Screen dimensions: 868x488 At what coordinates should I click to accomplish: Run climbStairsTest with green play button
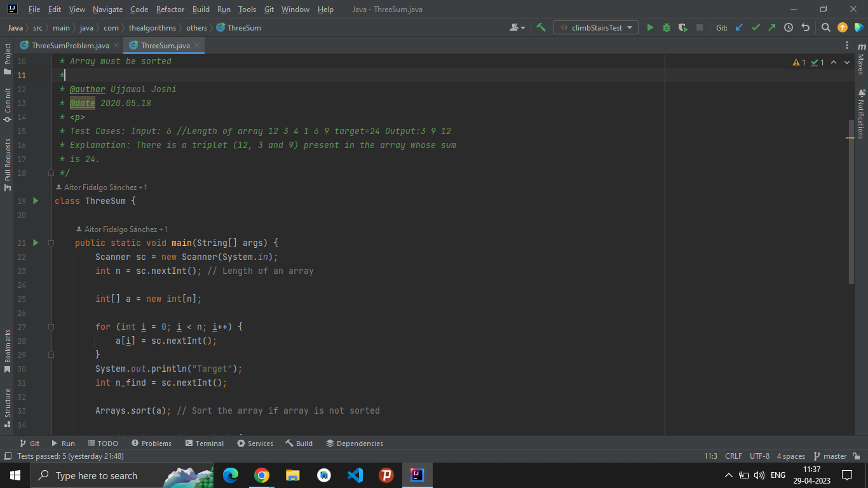click(x=650, y=27)
